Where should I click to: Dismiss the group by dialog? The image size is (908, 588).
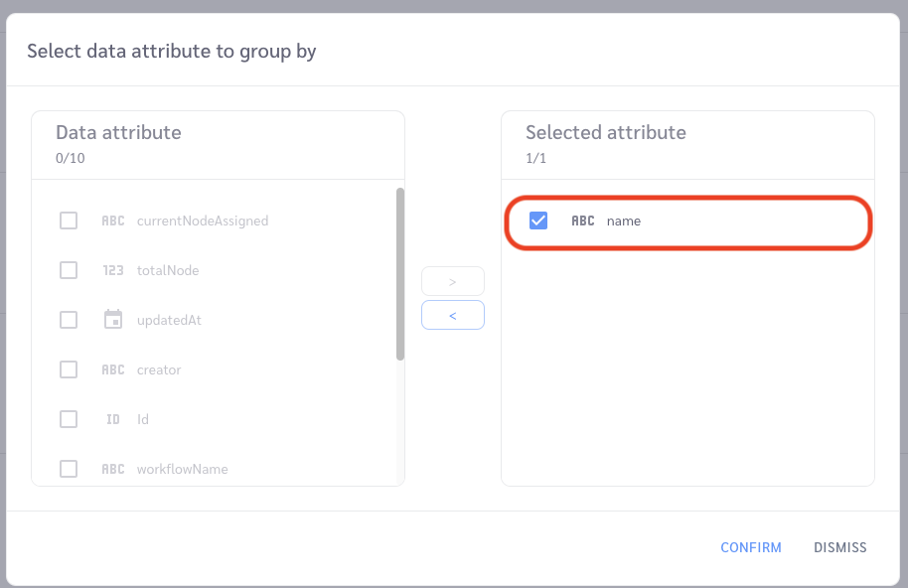click(x=839, y=547)
